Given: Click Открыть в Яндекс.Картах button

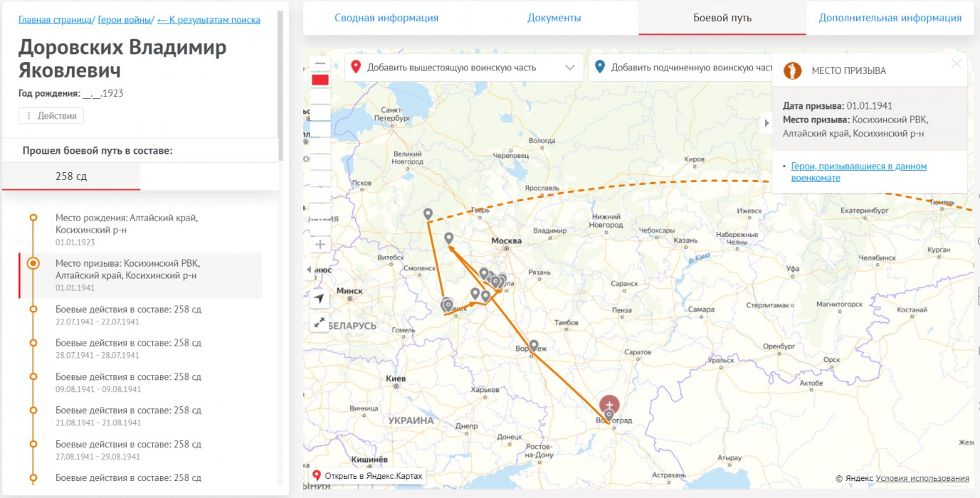Looking at the screenshot, I should click(x=368, y=475).
